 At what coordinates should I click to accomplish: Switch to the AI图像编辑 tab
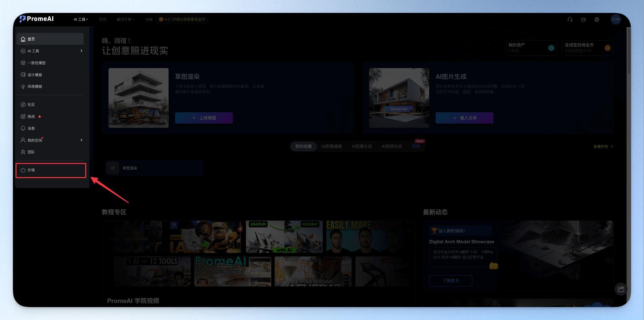point(331,146)
